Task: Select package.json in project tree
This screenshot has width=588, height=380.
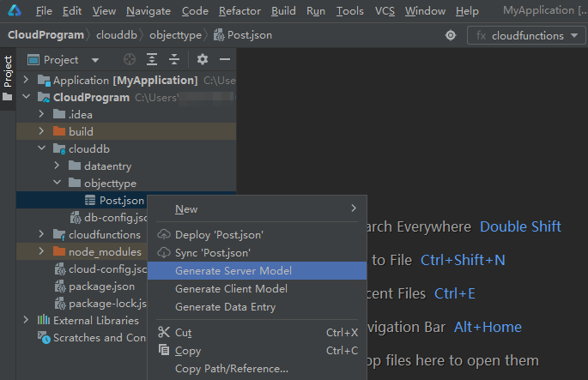Action: coord(100,287)
